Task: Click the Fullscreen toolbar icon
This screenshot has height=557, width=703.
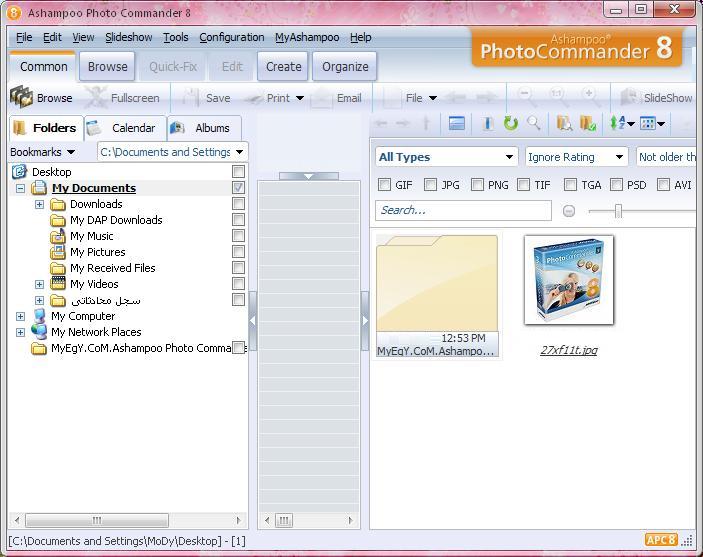Action: (x=95, y=97)
